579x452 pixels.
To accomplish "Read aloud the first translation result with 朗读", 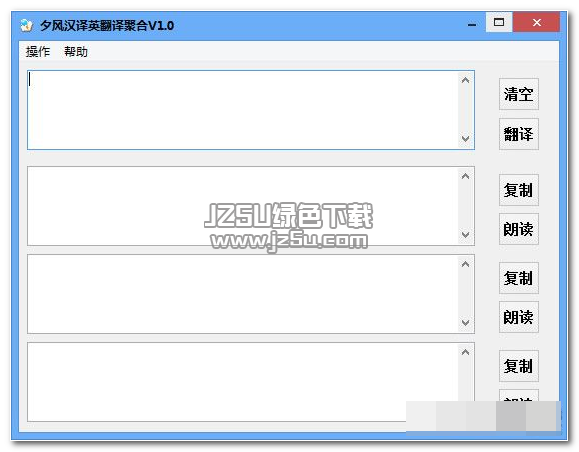I will 519,229.
